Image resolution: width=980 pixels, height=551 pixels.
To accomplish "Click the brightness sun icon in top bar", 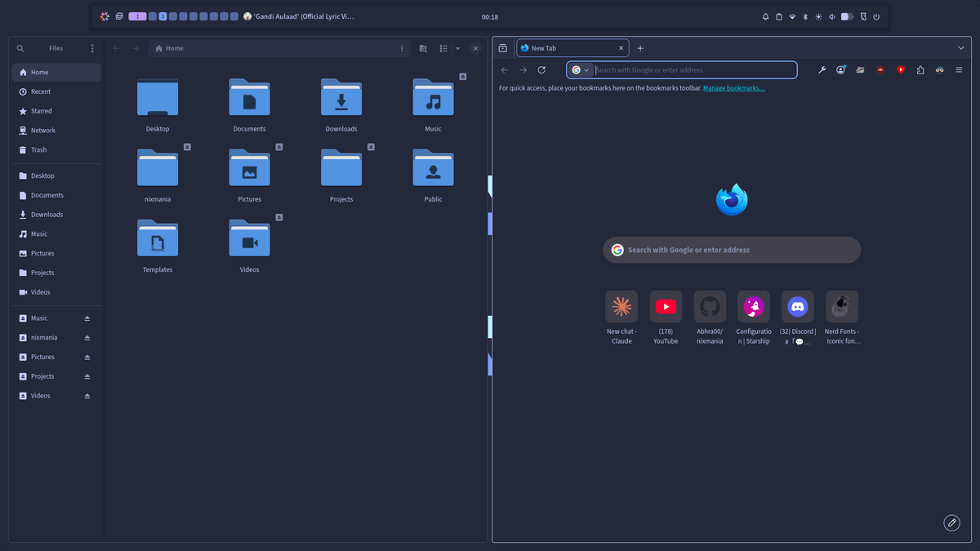I will (x=818, y=16).
